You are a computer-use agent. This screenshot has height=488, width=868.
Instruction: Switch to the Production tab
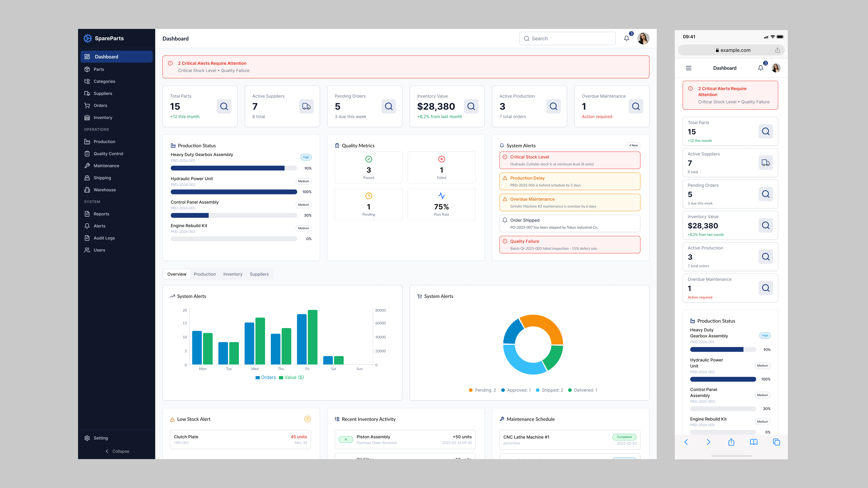pyautogui.click(x=205, y=274)
